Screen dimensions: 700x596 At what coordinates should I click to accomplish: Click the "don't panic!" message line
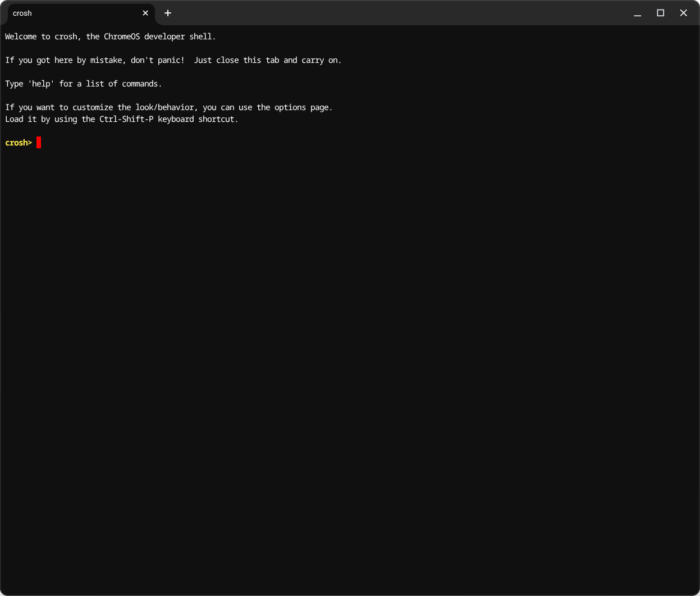coord(173,60)
